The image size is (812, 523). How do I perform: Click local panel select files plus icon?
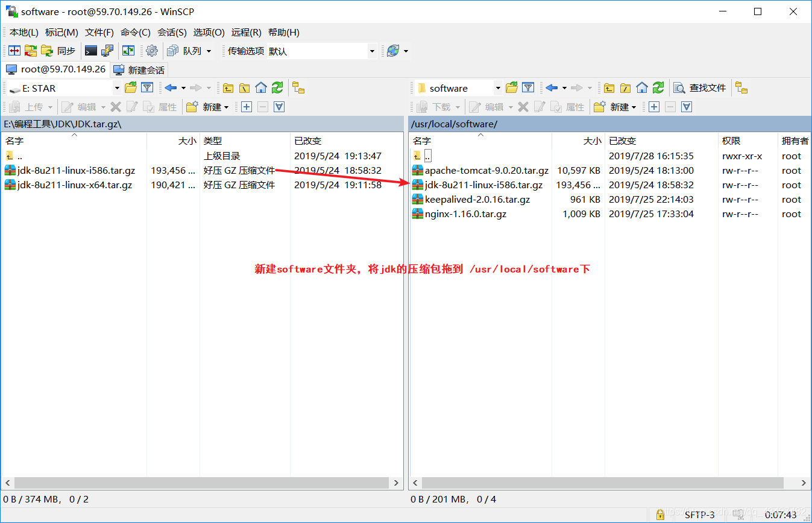[246, 107]
